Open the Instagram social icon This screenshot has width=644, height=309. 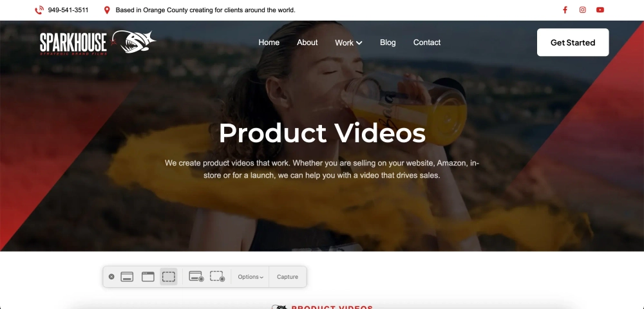[582, 10]
